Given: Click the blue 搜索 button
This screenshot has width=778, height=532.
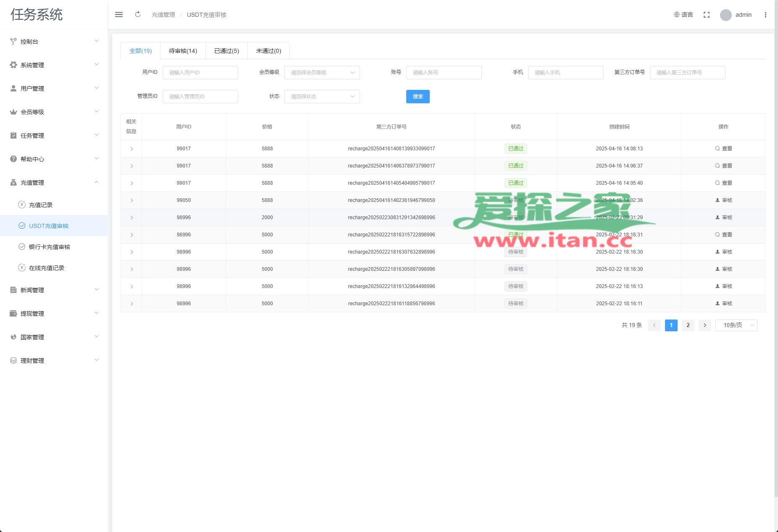Looking at the screenshot, I should click(418, 97).
